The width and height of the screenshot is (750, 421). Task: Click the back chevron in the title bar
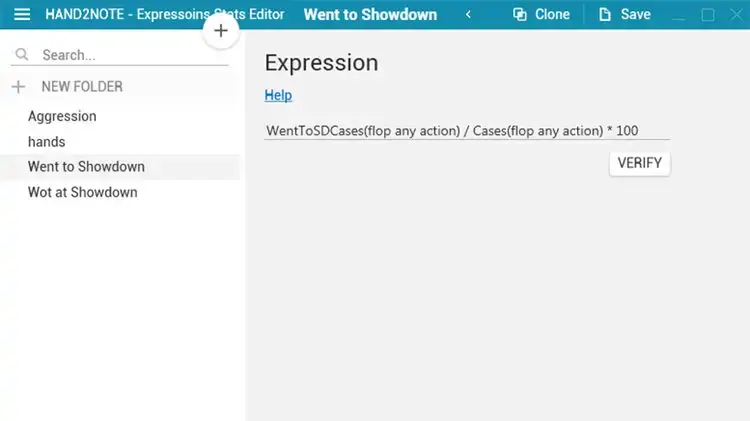pyautogui.click(x=468, y=14)
